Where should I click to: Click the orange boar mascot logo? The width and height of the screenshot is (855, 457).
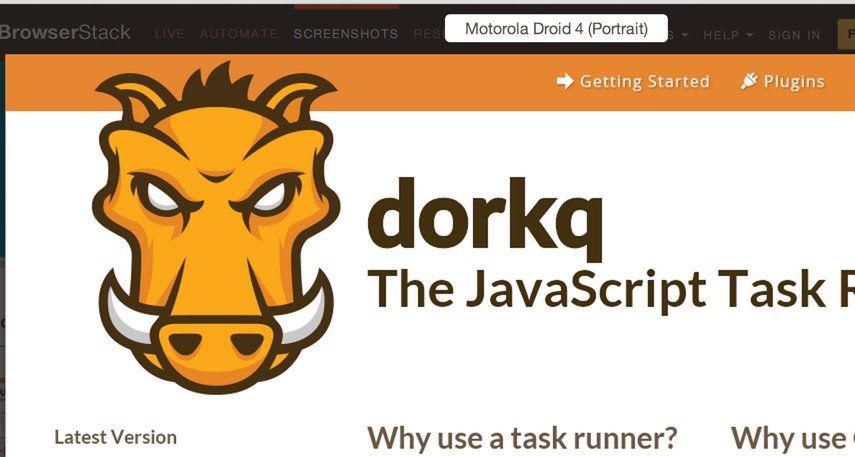pyautogui.click(x=216, y=228)
